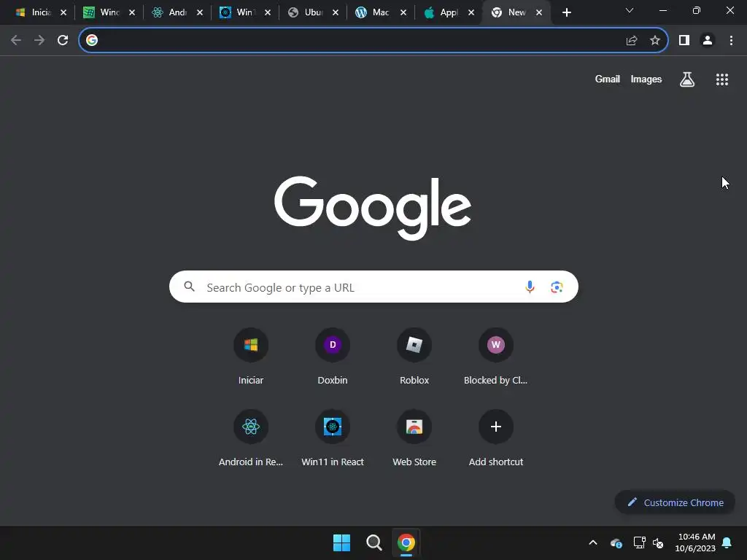Open Gmail link
The height and width of the screenshot is (560, 747).
tap(608, 79)
